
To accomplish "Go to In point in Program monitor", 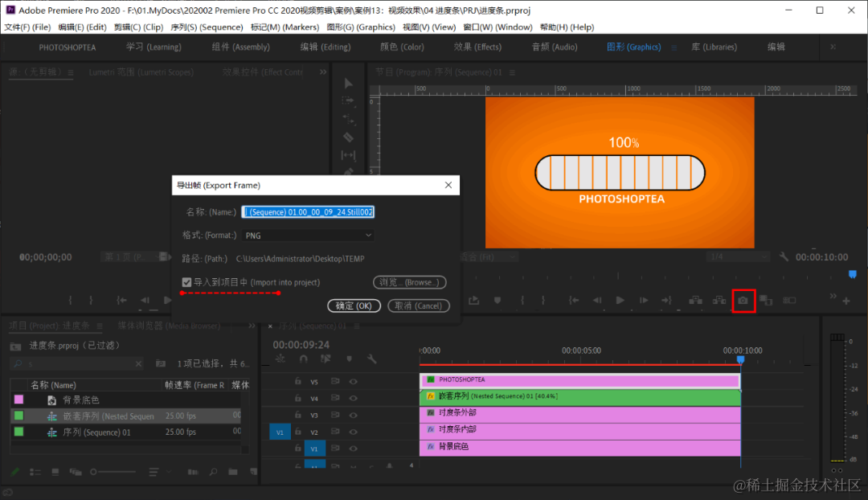I will click(574, 300).
